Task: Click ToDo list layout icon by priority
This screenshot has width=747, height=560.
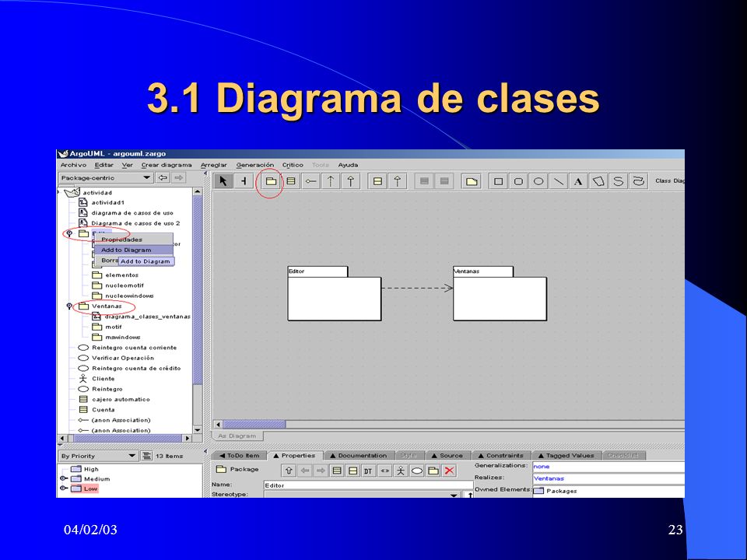Action: coord(147,456)
